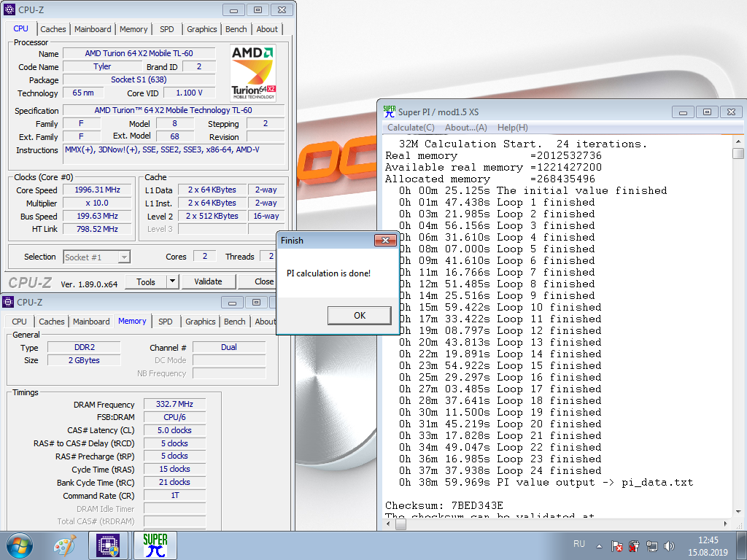Click the Code Name value Tyler
The width and height of the screenshot is (747, 560).
tap(102, 66)
